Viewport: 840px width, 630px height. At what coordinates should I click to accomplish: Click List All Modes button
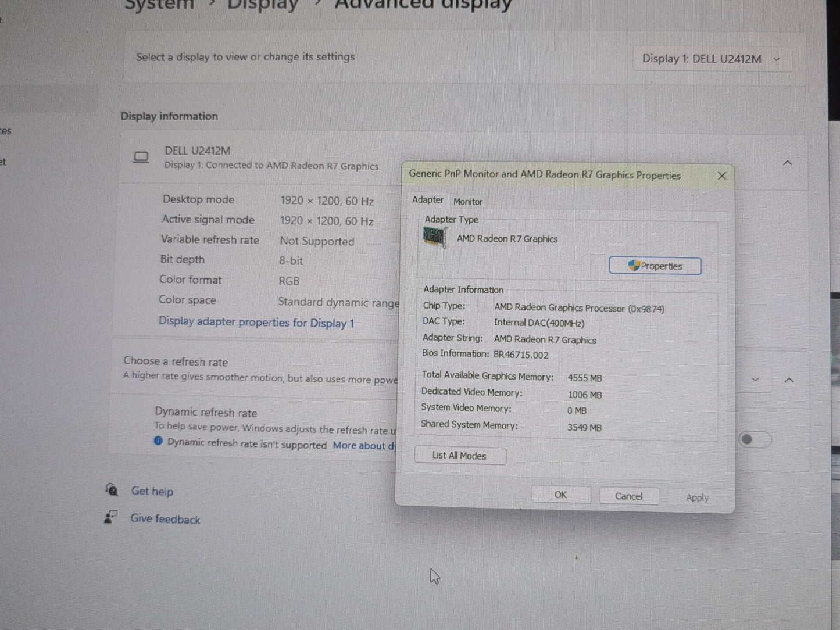459,456
